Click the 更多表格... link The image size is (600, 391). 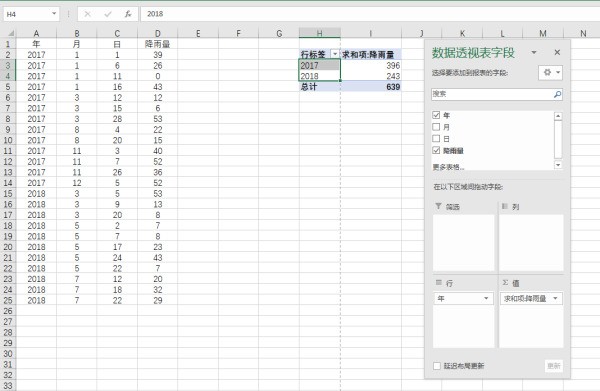click(x=448, y=167)
